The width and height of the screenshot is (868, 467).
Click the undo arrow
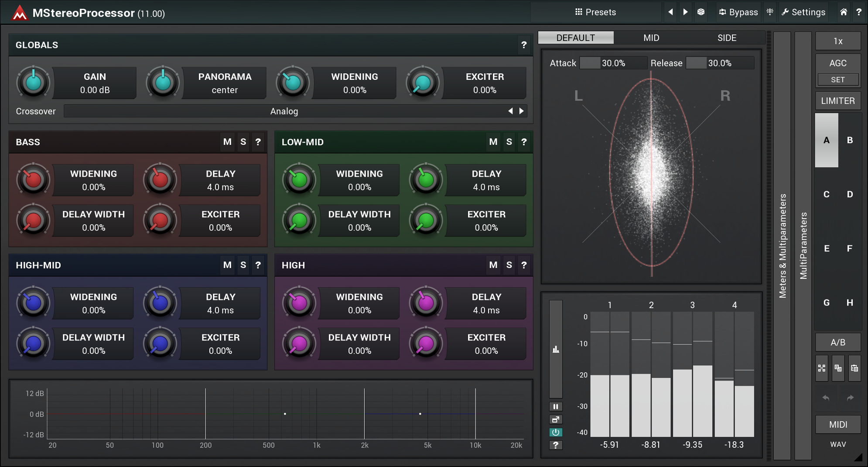coord(826,398)
